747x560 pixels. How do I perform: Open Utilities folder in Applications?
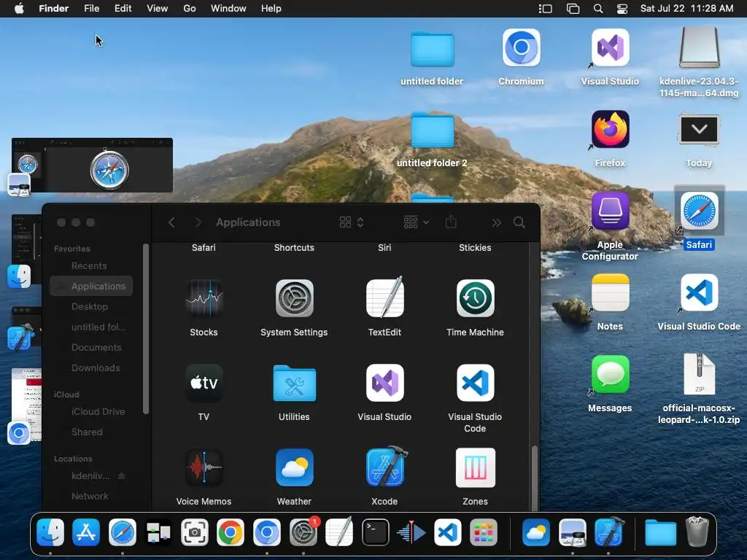click(x=295, y=383)
